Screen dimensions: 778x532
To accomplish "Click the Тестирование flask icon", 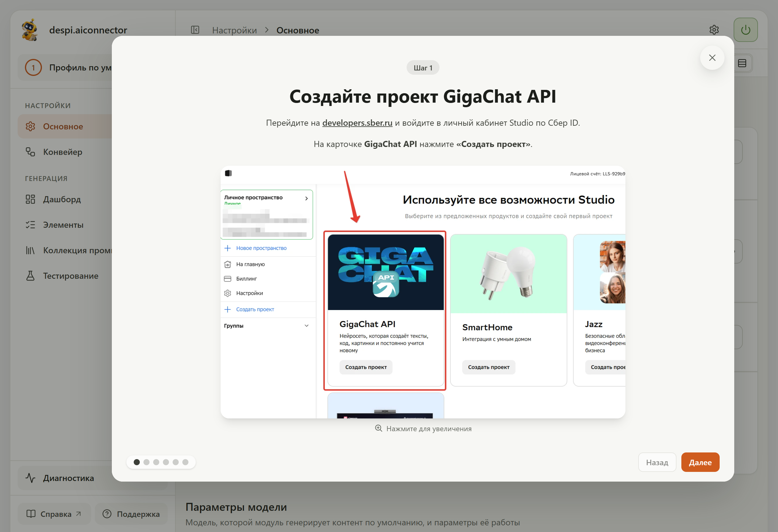I will point(30,276).
